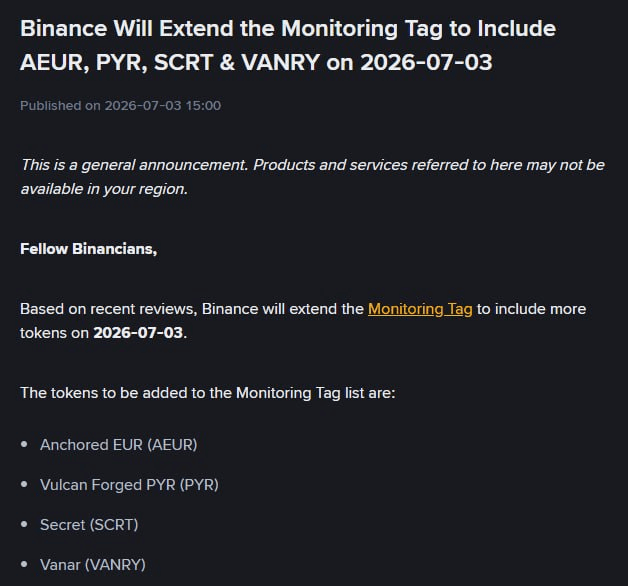Click the 'Fellow Binancians,' greeting

(x=89, y=249)
